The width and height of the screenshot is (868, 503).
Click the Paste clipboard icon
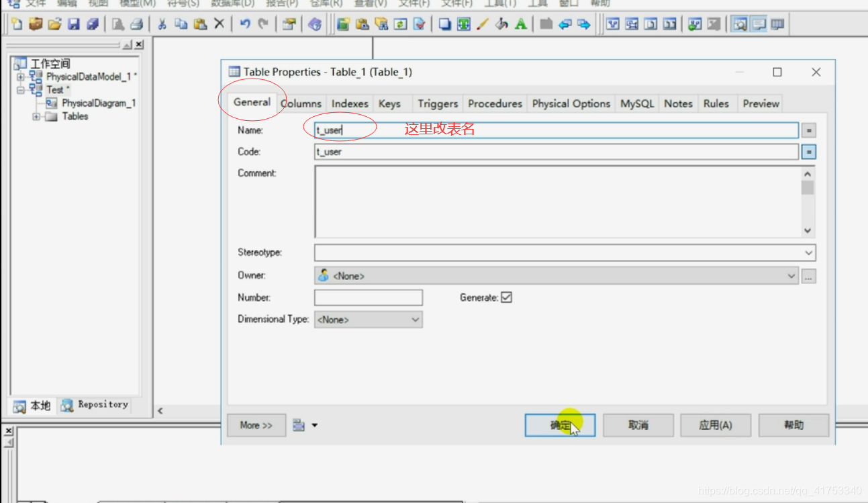(x=200, y=24)
